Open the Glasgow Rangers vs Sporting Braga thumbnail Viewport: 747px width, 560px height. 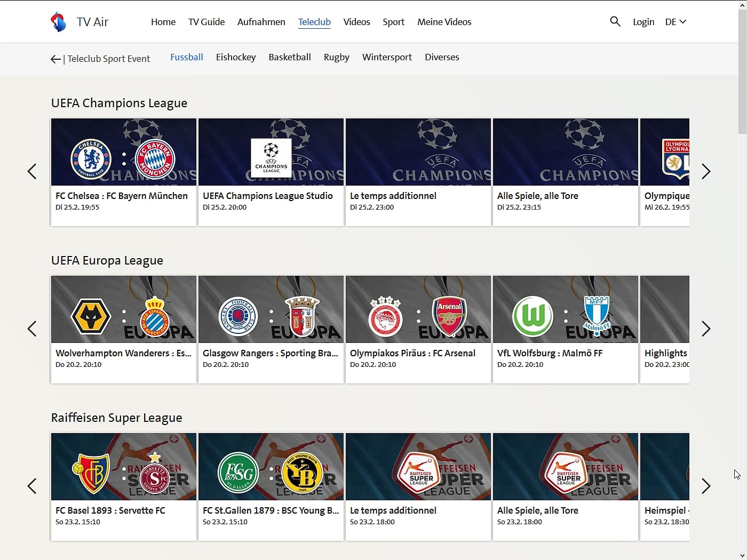click(271, 309)
